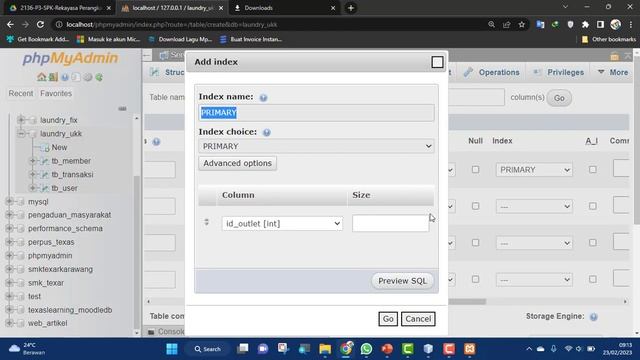Open the Index name help icon

coord(263,98)
